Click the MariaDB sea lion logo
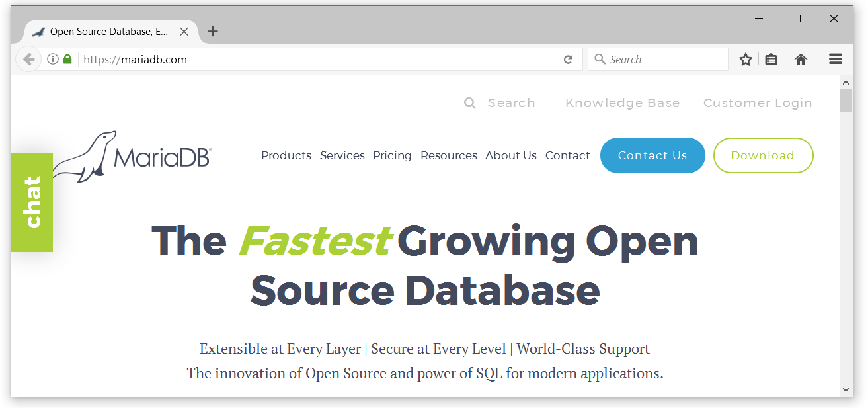The width and height of the screenshot is (868, 408). point(132,156)
